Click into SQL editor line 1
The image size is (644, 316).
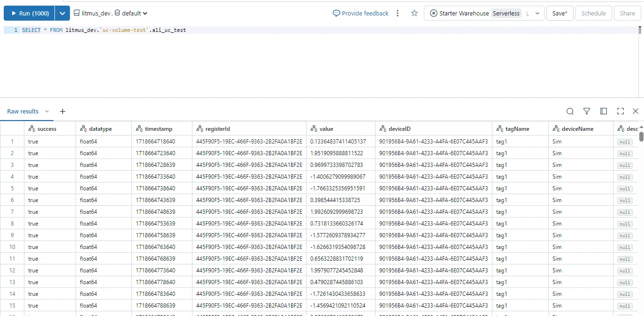pos(329,30)
